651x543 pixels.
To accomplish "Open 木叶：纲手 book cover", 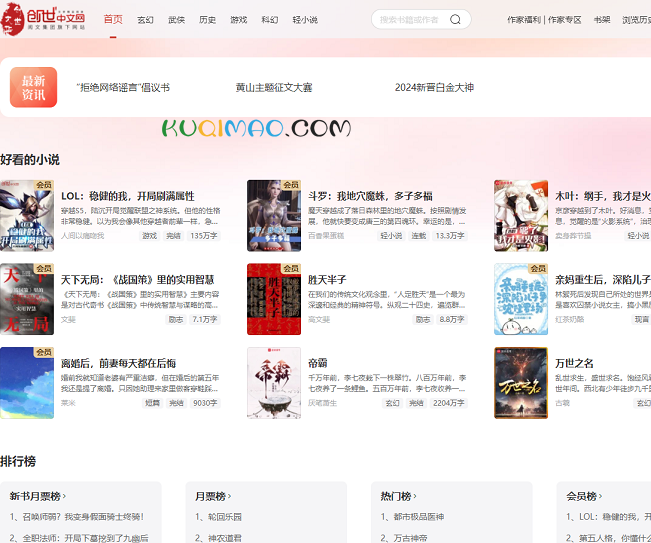I will tap(521, 215).
